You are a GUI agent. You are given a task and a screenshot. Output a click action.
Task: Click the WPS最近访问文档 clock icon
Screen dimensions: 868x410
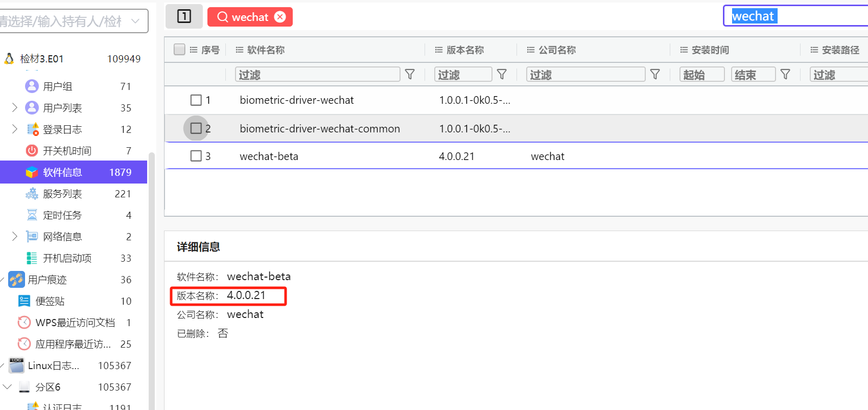pos(24,323)
